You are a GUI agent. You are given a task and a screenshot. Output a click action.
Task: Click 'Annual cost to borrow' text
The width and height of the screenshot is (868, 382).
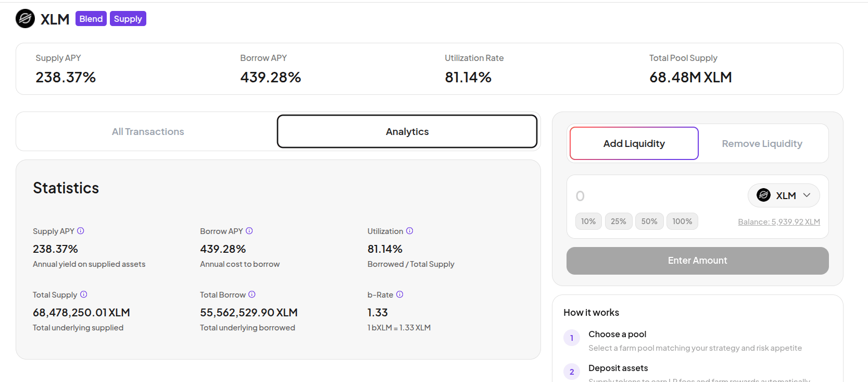click(x=240, y=264)
